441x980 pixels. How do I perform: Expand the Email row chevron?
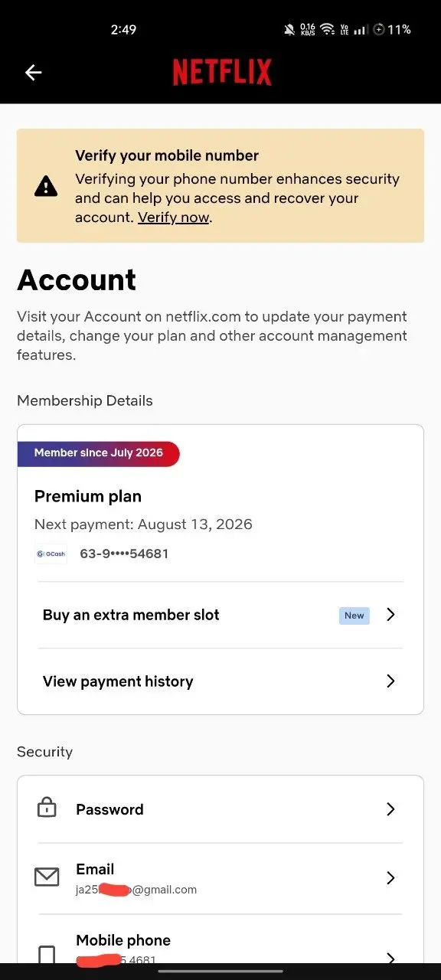point(390,878)
